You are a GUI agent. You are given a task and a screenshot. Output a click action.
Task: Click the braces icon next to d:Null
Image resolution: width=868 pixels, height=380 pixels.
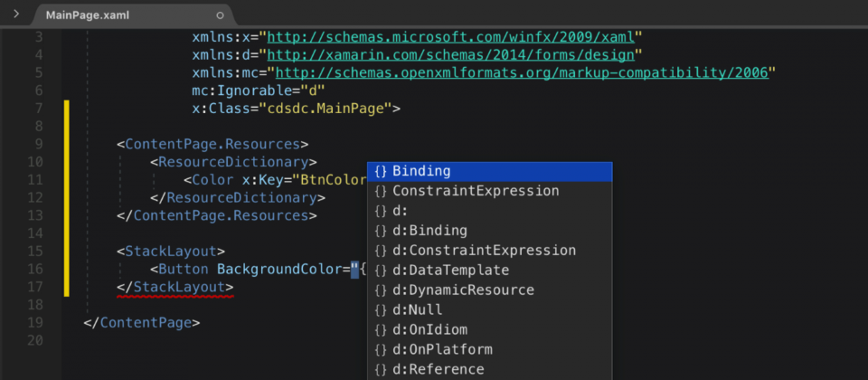pyautogui.click(x=381, y=310)
